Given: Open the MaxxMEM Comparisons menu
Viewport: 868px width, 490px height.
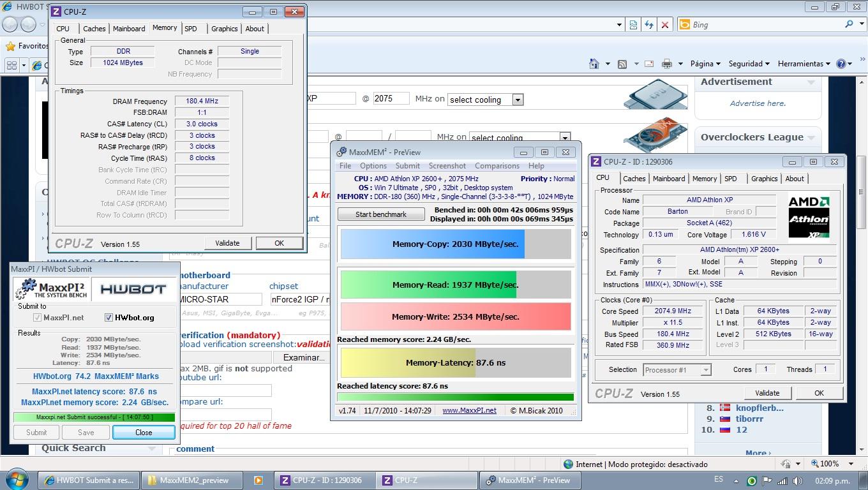Looking at the screenshot, I should (x=497, y=166).
